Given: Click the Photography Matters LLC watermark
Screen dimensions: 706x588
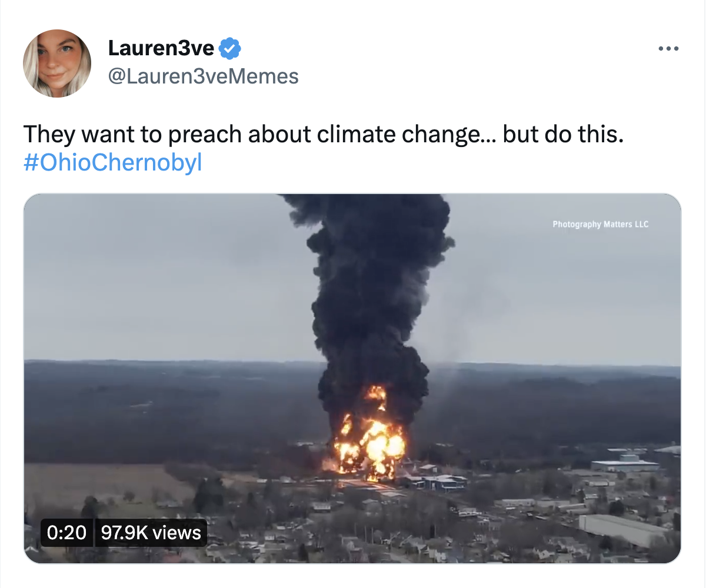Looking at the screenshot, I should [600, 224].
